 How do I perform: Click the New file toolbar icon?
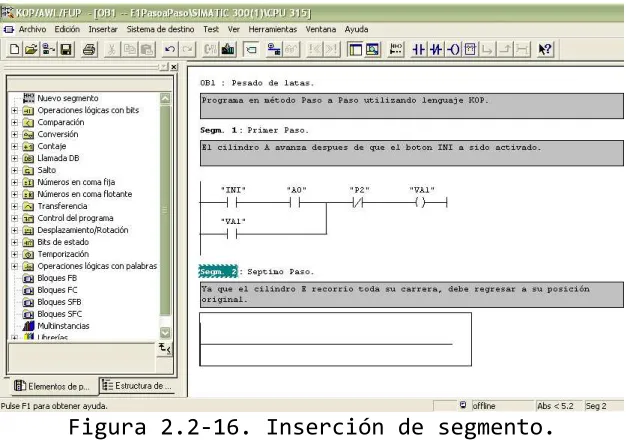(14, 50)
